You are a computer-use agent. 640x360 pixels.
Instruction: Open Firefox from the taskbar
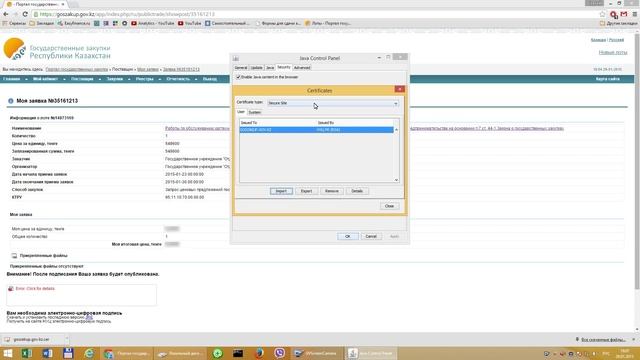click(259, 353)
